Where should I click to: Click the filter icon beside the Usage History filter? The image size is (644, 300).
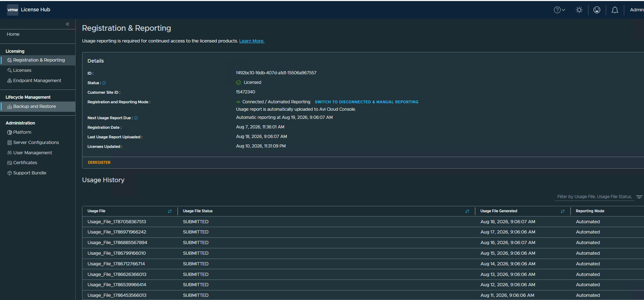pos(639,197)
